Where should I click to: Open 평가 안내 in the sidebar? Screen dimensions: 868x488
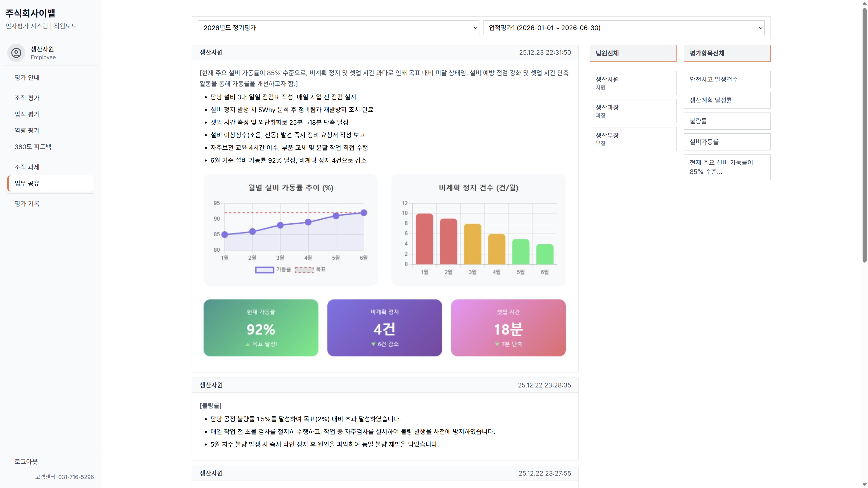[27, 77]
